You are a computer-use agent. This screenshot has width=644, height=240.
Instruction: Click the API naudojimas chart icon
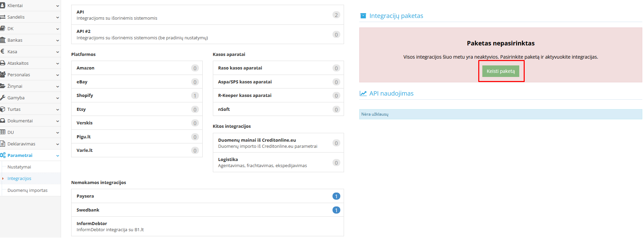363,94
